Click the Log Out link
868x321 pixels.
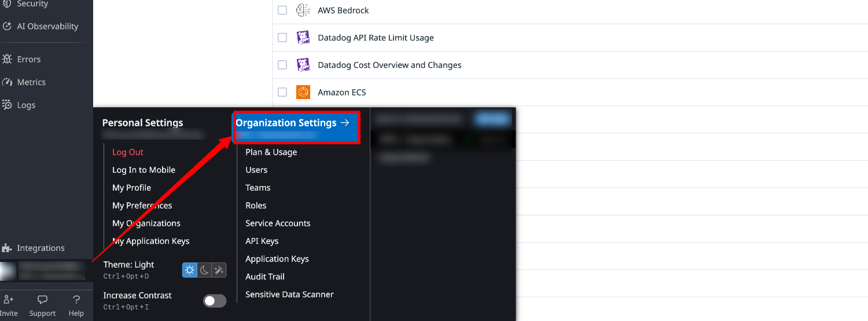[x=128, y=152]
